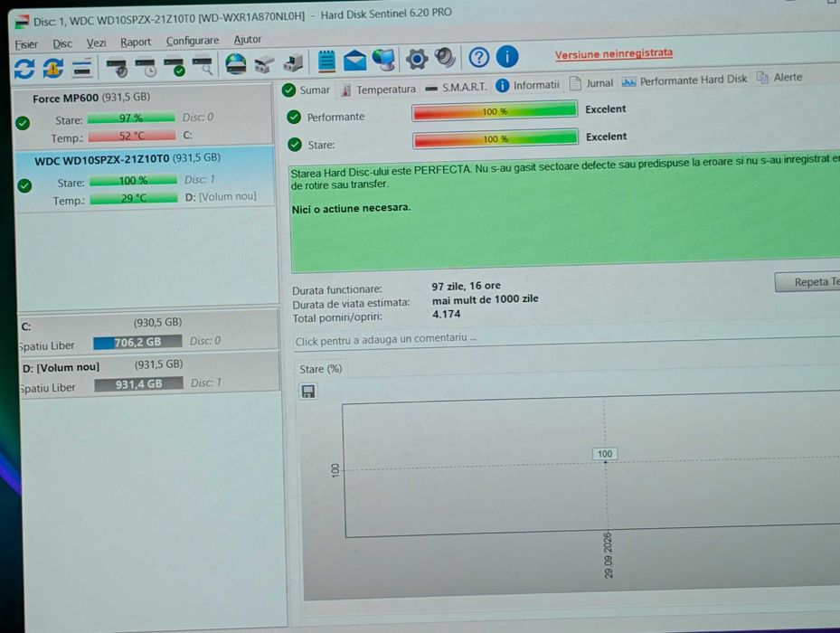Click the Performante 100 % gradient bar
This screenshot has height=633, width=840.
pos(495,111)
